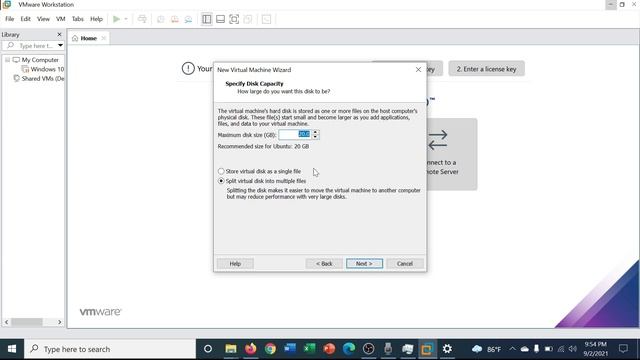Increase disk size with up spinner
The image size is (640, 360).
click(315, 132)
